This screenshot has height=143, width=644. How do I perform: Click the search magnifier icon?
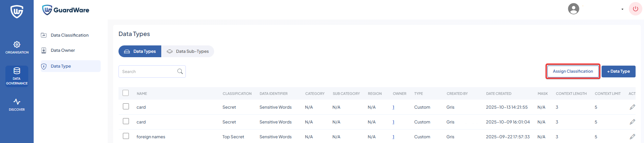(x=180, y=71)
